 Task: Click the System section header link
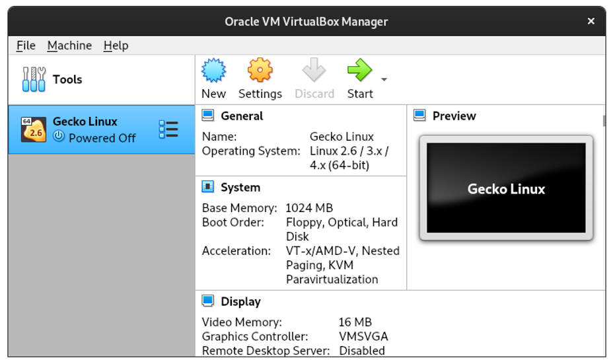pyautogui.click(x=240, y=187)
